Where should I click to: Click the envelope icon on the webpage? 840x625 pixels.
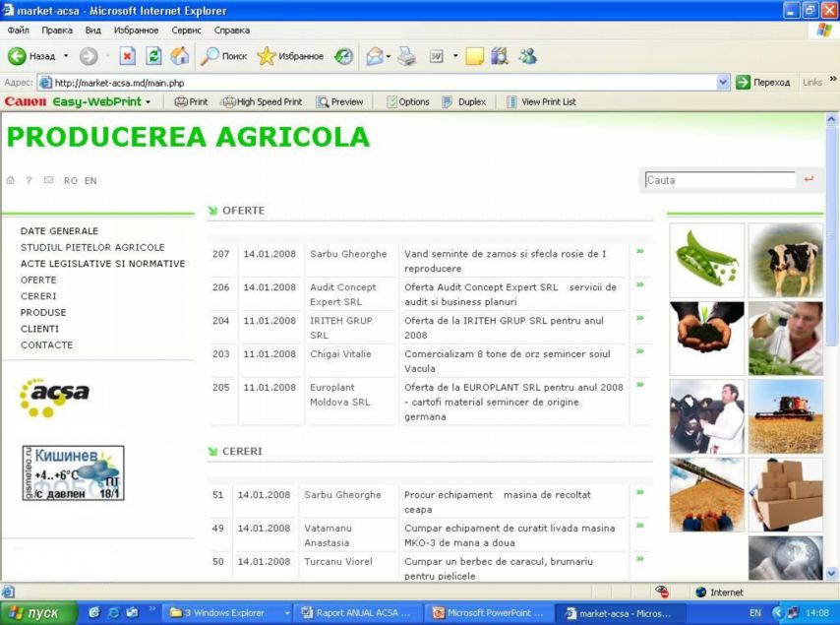[48, 181]
